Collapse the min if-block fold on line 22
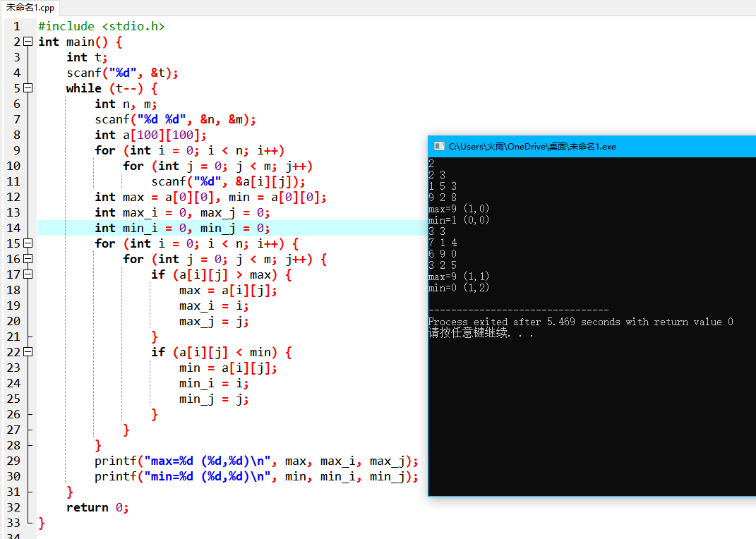The image size is (756, 539). coord(28,352)
